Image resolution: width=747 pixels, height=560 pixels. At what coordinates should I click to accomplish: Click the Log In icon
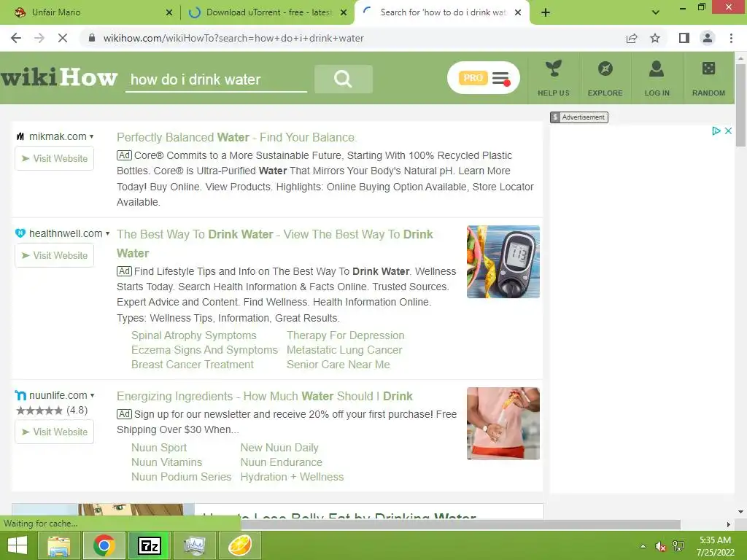tap(657, 78)
